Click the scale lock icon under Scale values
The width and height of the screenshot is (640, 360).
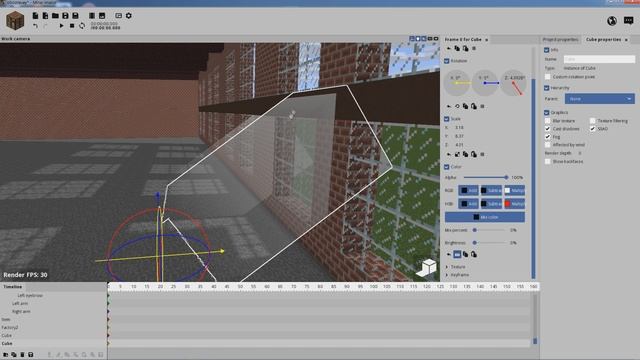tap(457, 154)
